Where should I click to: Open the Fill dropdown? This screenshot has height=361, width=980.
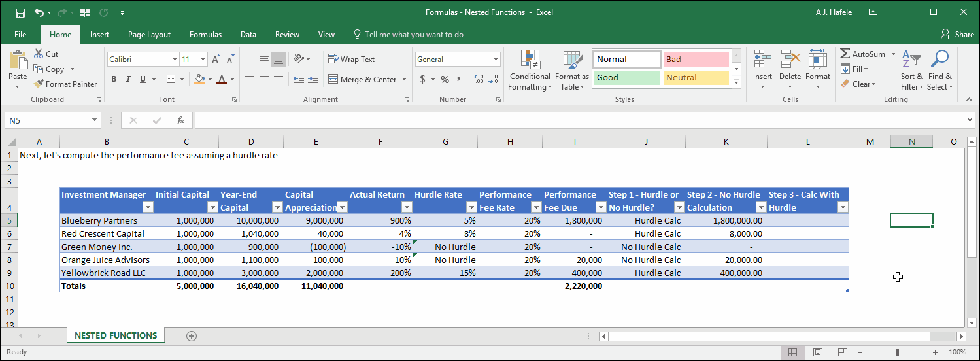point(854,69)
